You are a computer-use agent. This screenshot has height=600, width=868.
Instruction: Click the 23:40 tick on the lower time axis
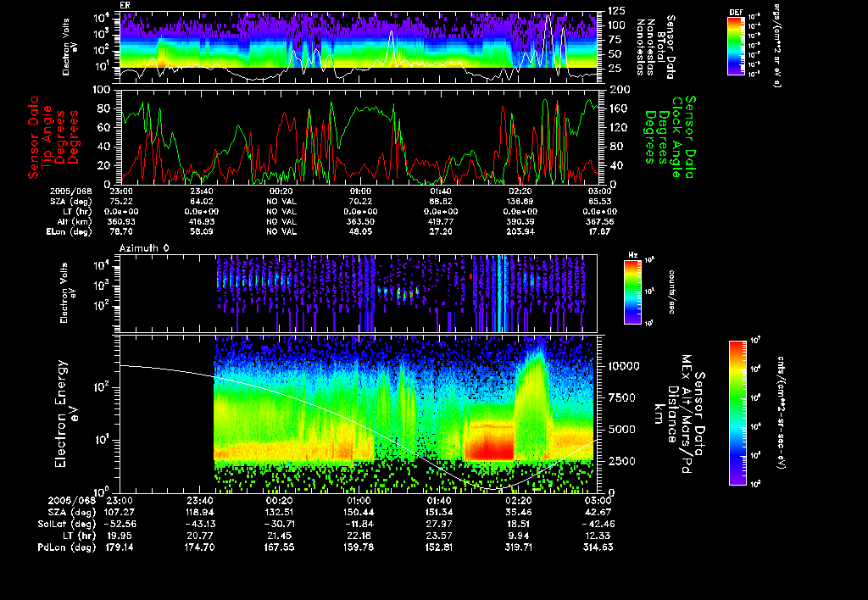(x=200, y=500)
